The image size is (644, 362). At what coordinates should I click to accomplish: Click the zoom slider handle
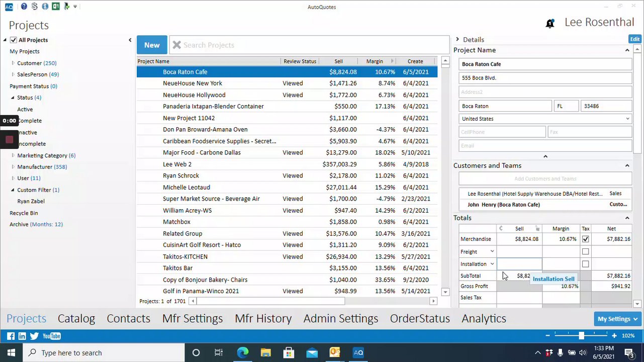pos(581,335)
